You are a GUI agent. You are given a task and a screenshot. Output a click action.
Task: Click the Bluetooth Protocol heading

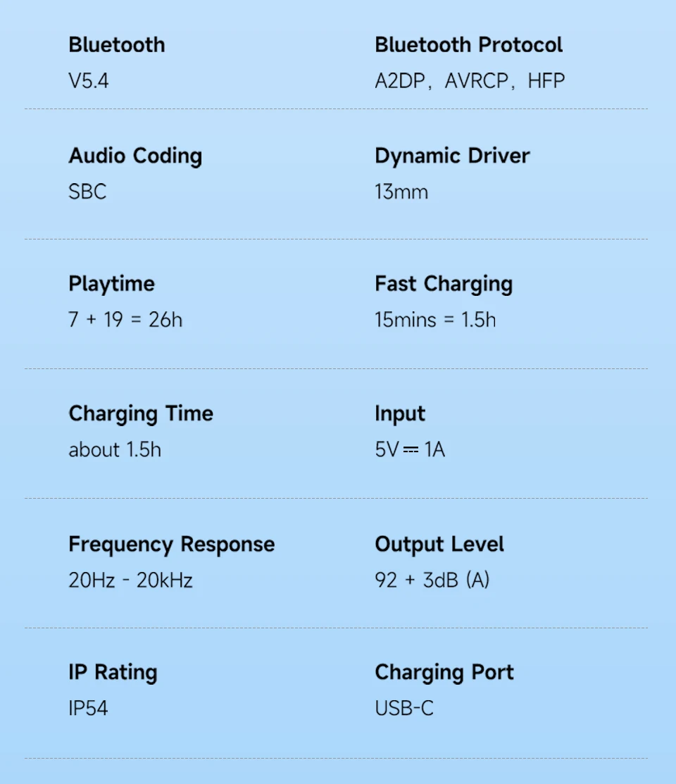point(468,45)
